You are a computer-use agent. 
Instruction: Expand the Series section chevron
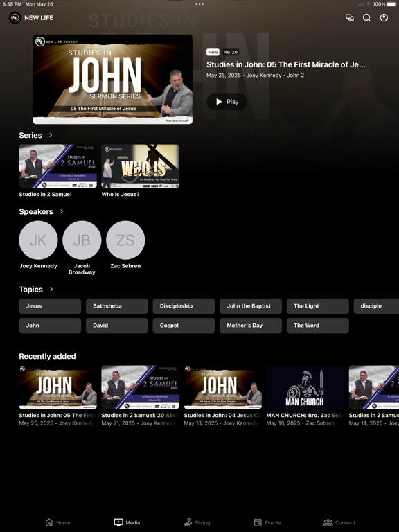[51, 135]
